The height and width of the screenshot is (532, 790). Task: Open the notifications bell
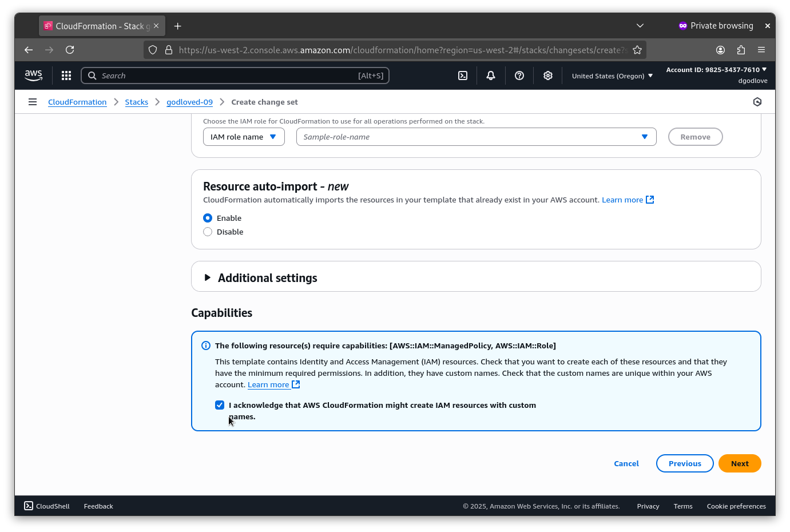point(491,76)
